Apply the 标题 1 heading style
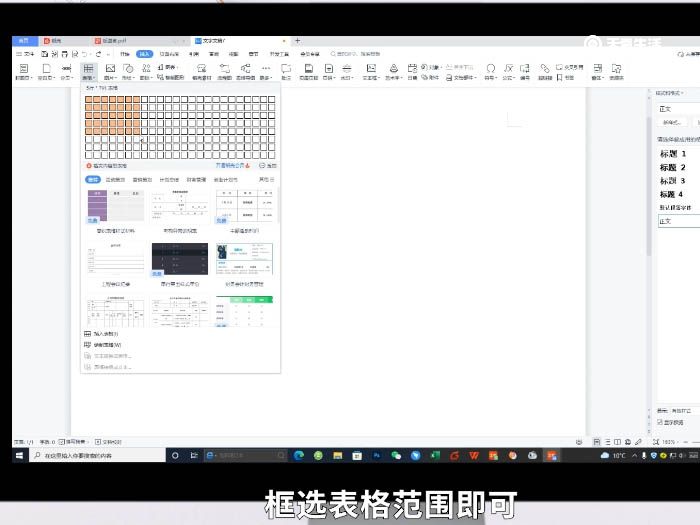The image size is (700, 525). [x=673, y=154]
